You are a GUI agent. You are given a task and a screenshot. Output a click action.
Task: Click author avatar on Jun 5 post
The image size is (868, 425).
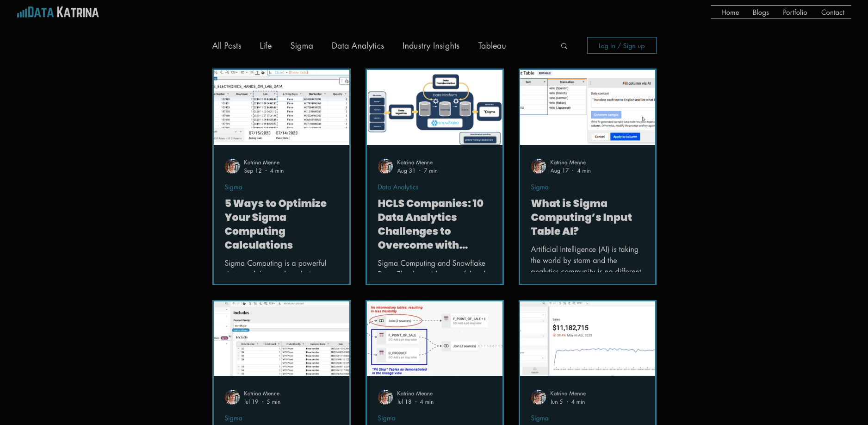[538, 397]
